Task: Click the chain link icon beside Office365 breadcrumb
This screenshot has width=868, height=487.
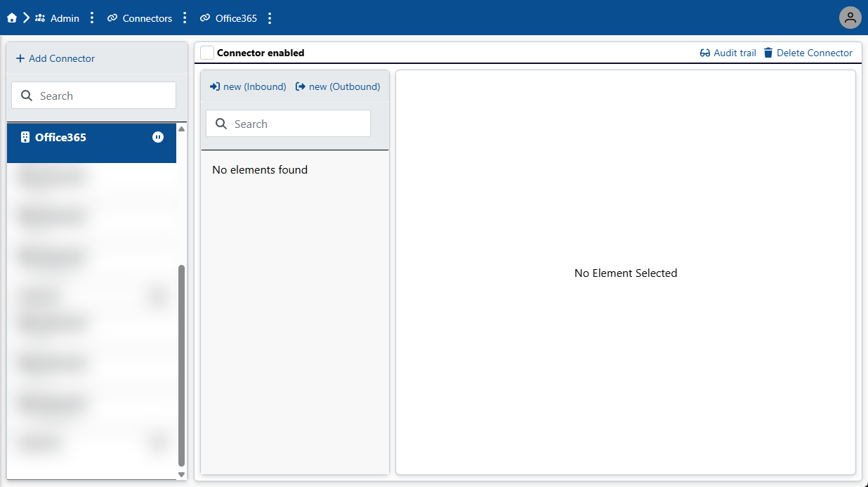Action: tap(204, 18)
